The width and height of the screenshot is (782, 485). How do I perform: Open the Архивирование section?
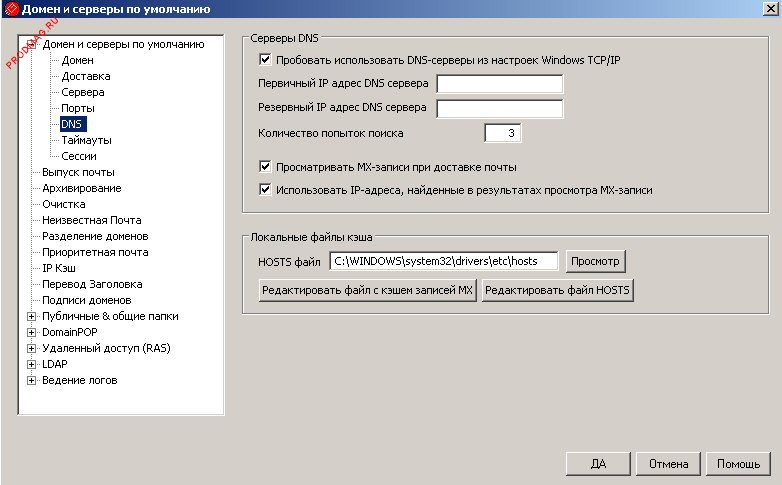click(x=81, y=188)
